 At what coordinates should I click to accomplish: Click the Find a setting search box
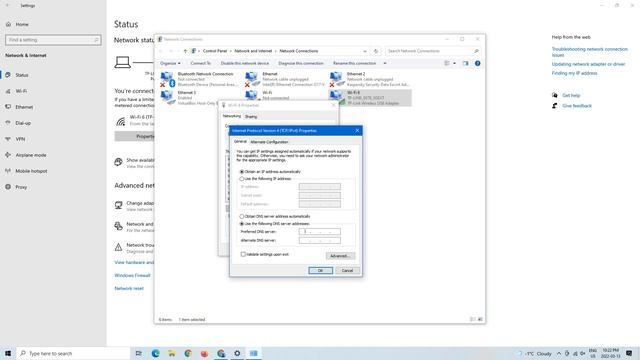click(x=53, y=40)
